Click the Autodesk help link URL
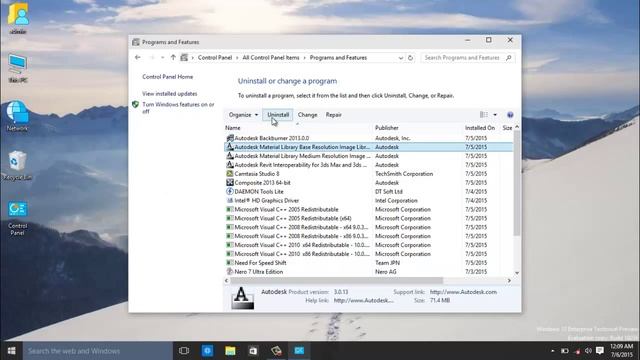The height and width of the screenshot is (360, 640). [364, 300]
